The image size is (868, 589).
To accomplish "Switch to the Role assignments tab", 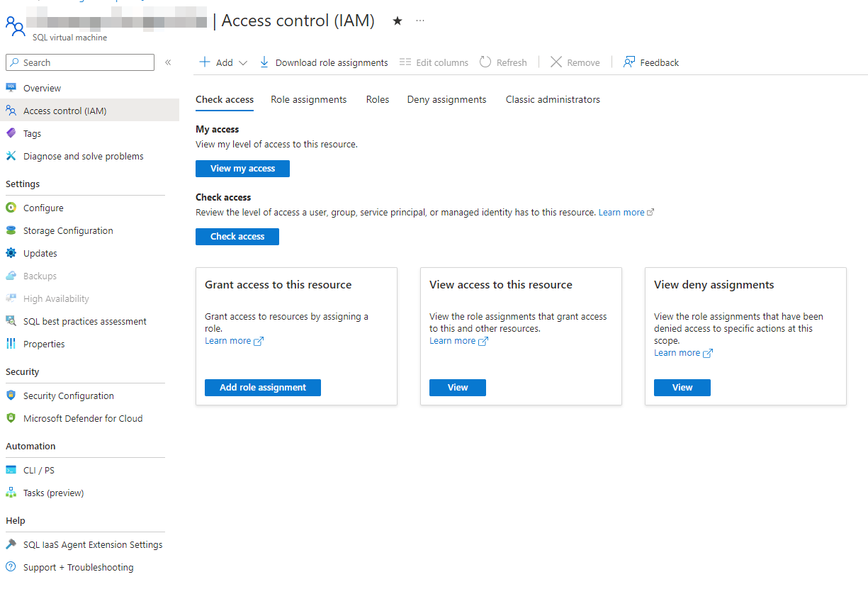I will (308, 100).
